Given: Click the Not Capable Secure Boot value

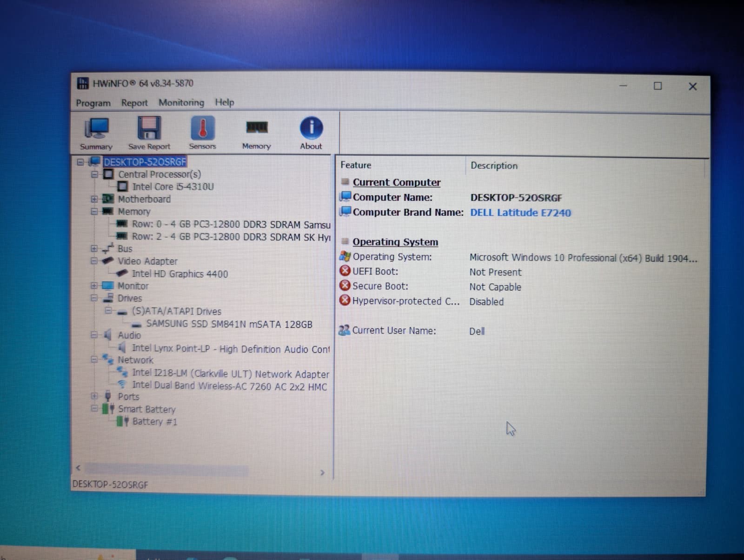Looking at the screenshot, I should point(495,287).
